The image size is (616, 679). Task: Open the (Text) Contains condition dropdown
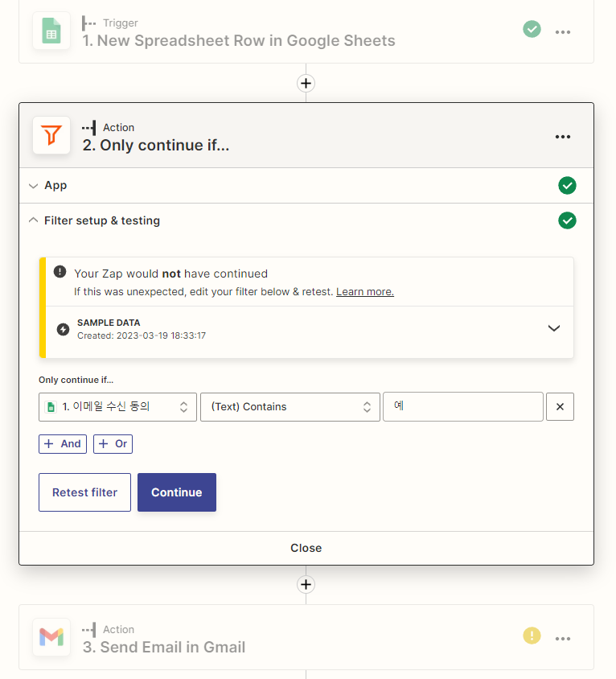click(290, 407)
